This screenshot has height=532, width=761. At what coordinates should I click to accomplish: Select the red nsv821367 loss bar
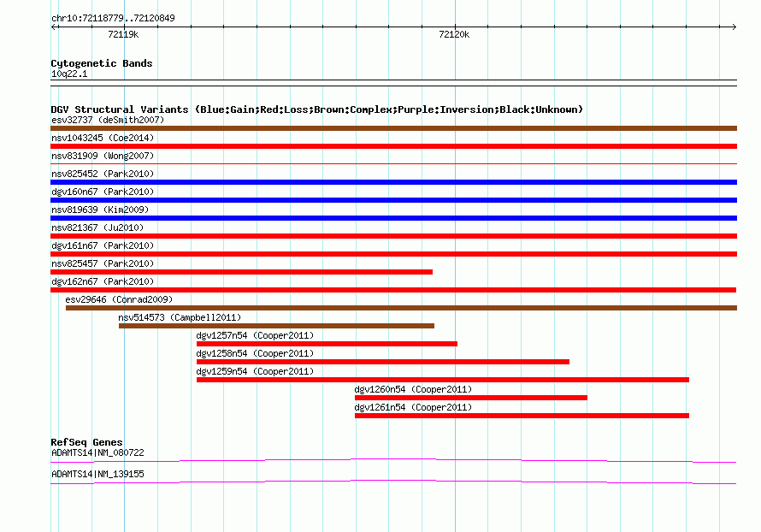(x=393, y=236)
